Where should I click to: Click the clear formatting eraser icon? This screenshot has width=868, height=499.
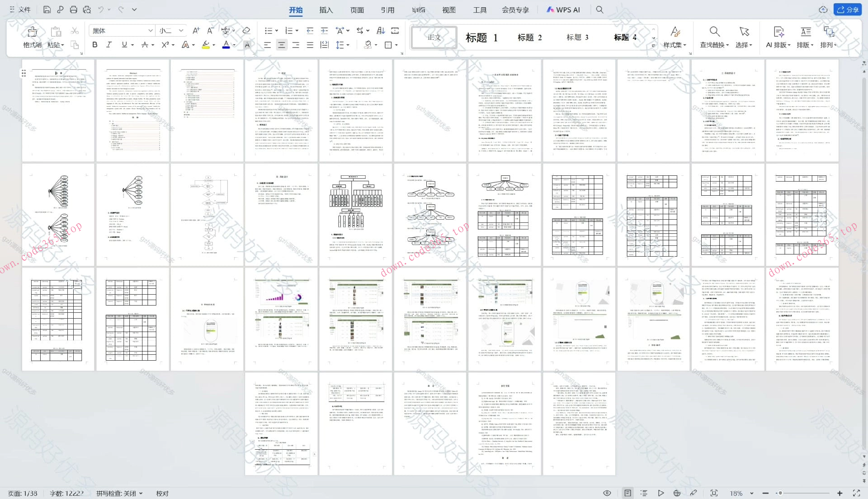246,31
